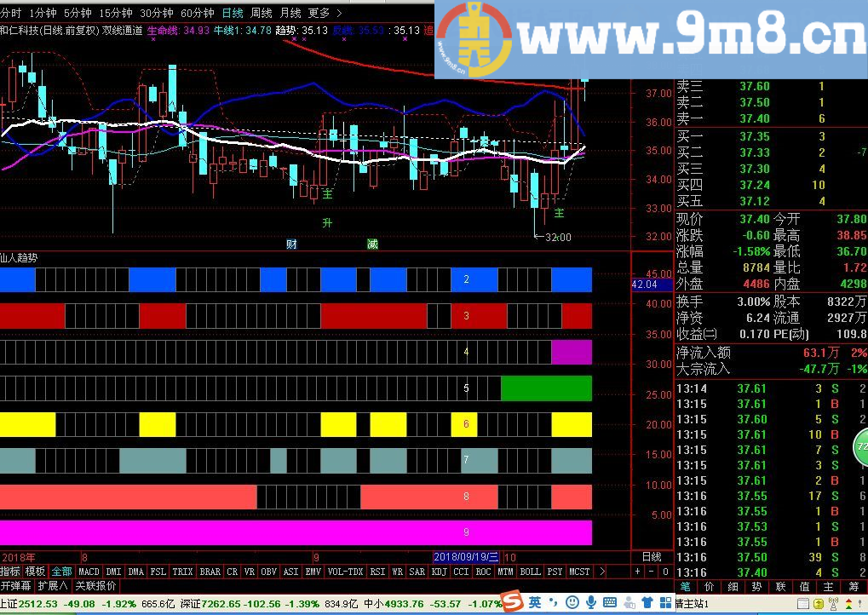
Task: Switch to 周线 weekly period tab
Action: coord(261,13)
